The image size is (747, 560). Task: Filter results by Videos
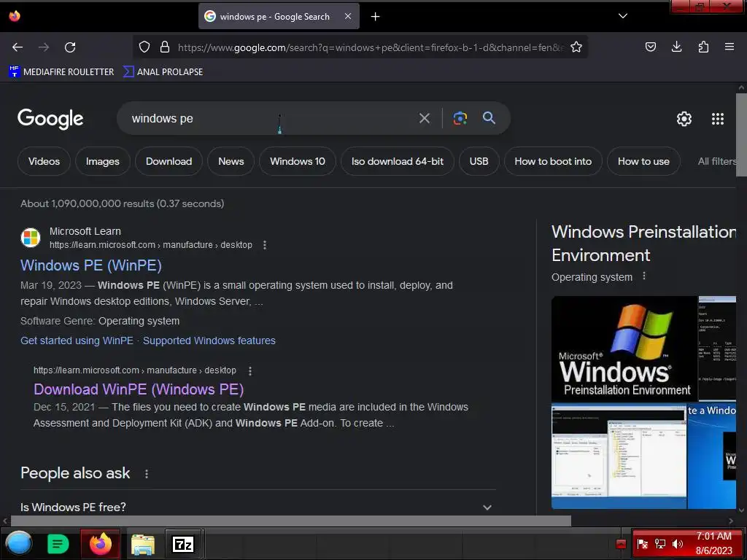point(44,161)
